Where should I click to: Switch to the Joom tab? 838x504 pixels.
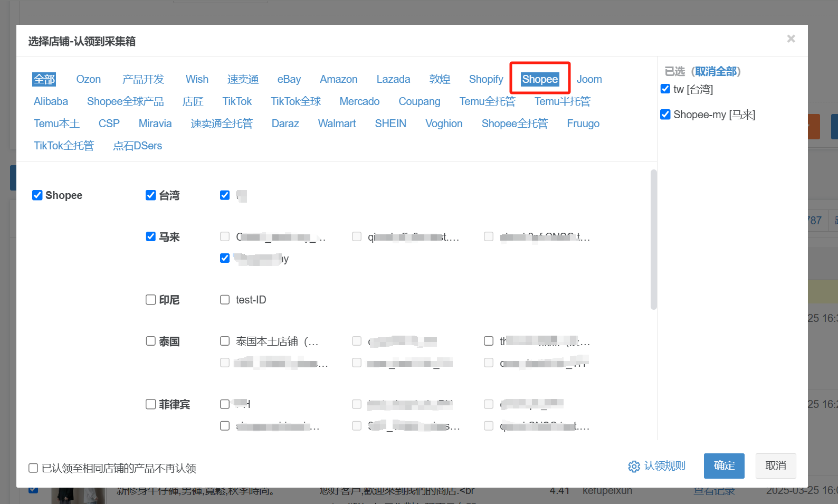589,79
